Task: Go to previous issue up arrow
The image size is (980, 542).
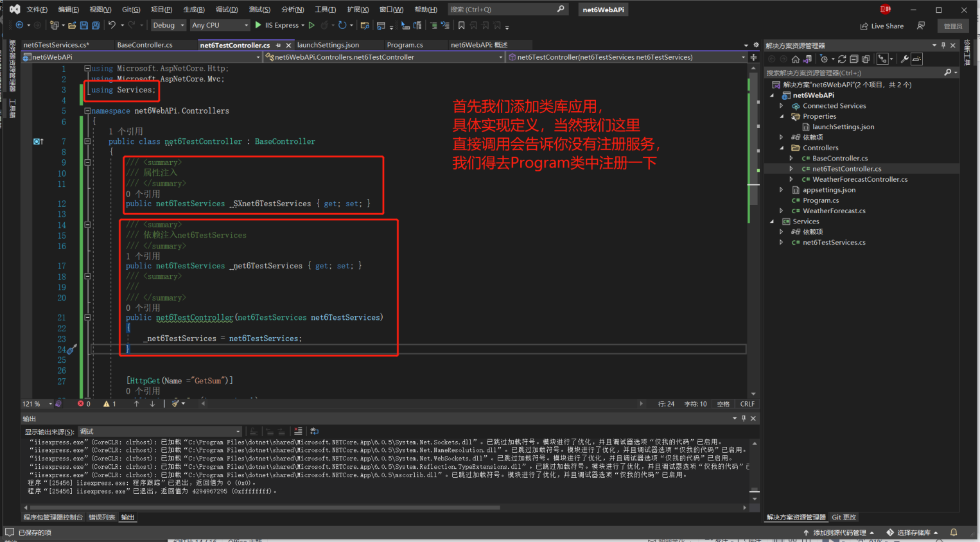Action: pos(136,404)
